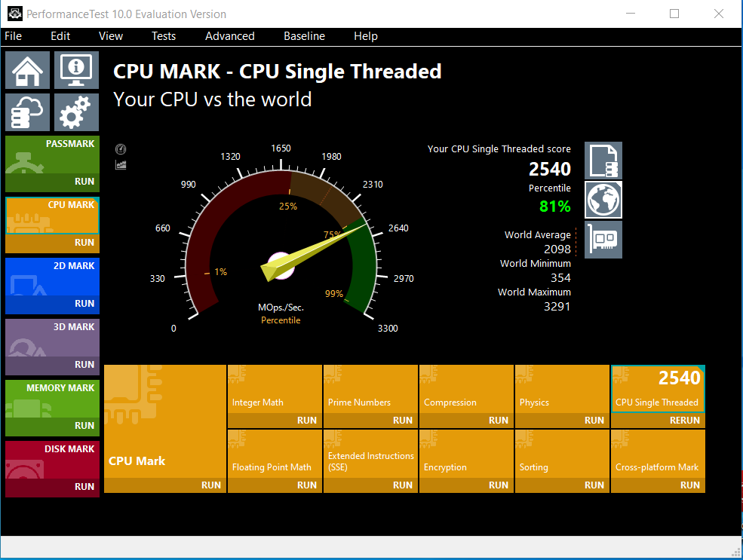Select the PASSMARK tile
The width and height of the screenshot is (743, 560).
click(53, 155)
